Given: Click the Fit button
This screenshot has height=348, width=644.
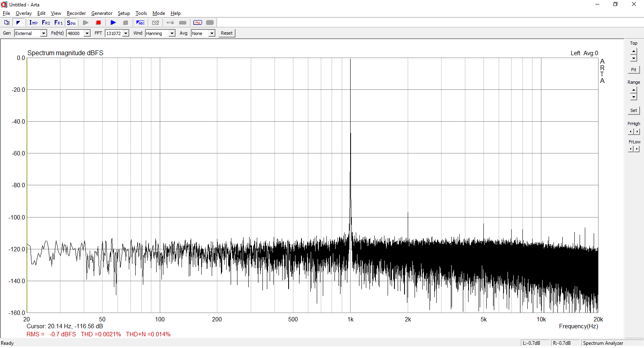Looking at the screenshot, I should (634, 70).
